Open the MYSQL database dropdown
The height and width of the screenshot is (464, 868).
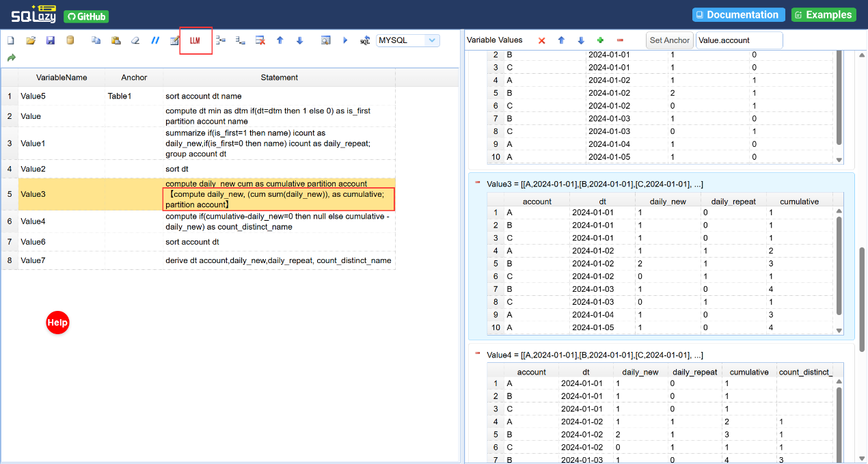408,40
